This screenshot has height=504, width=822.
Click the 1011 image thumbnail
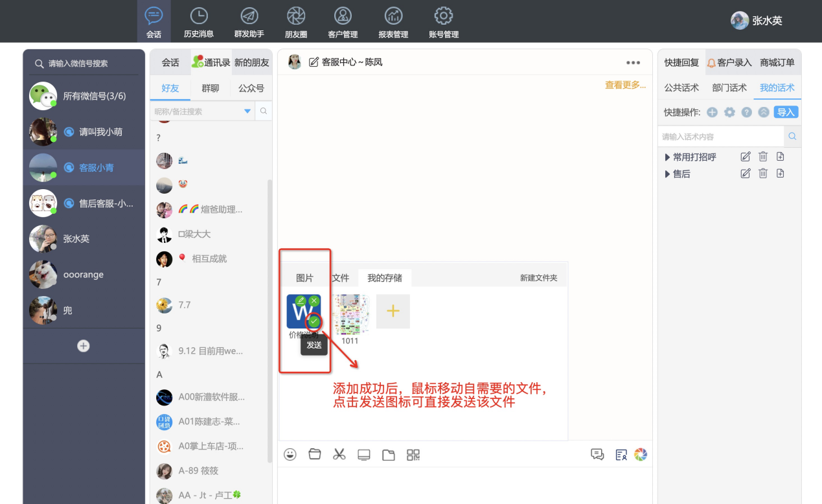(x=350, y=315)
